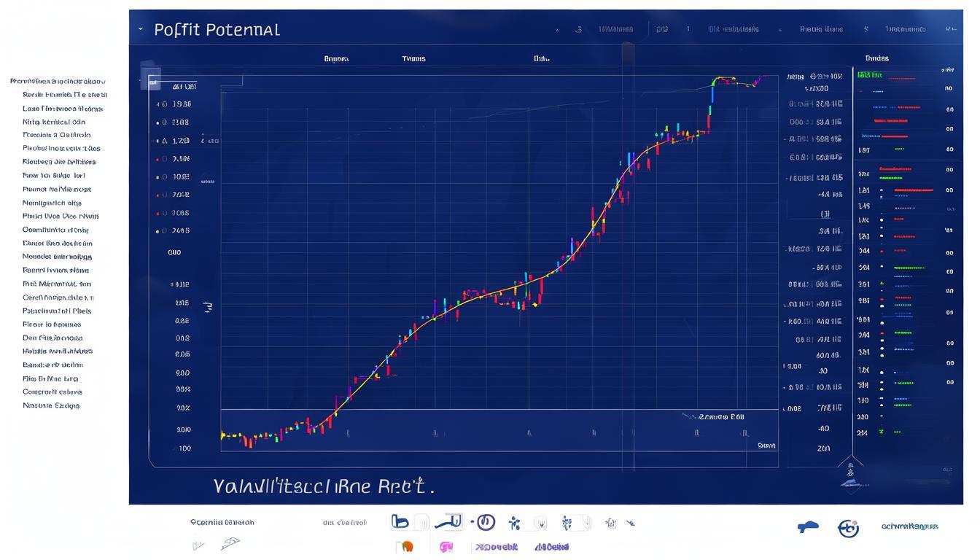This screenshot has width=980, height=560.
Task: Expand the dropdown at the far right of the top bar
Action: click(952, 29)
